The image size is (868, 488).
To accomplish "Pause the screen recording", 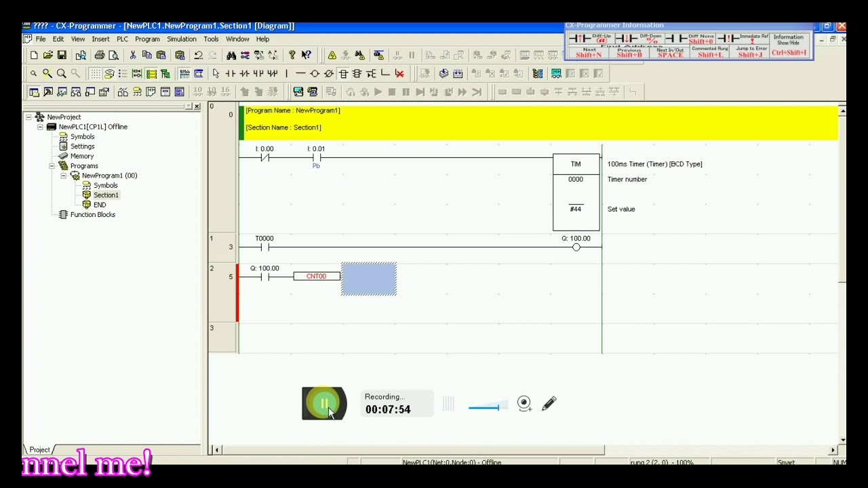I will (x=324, y=403).
